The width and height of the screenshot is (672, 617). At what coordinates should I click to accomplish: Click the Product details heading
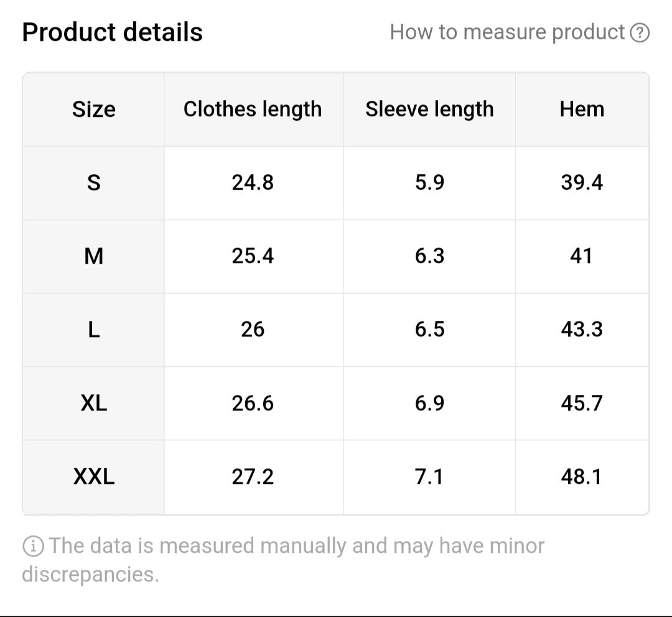click(x=113, y=32)
